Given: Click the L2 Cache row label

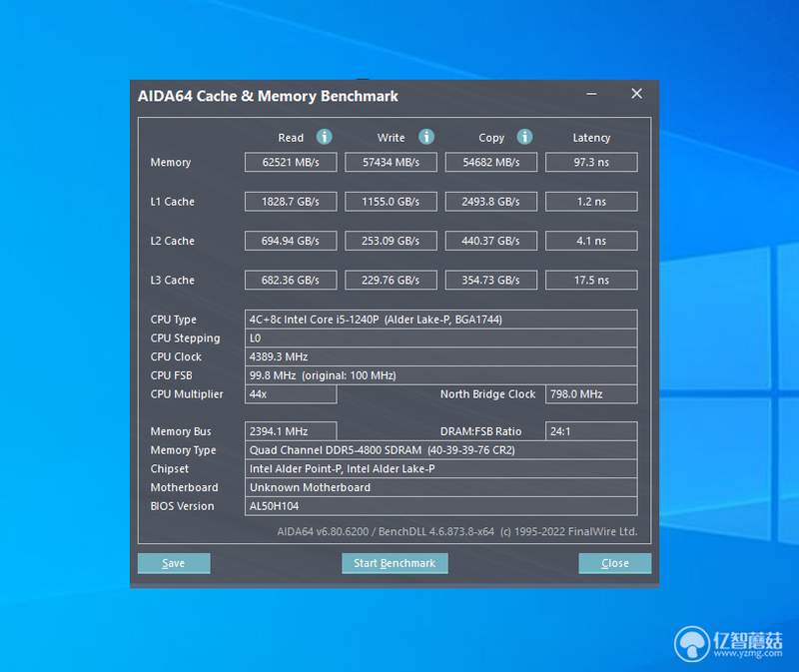Looking at the screenshot, I should click(172, 241).
